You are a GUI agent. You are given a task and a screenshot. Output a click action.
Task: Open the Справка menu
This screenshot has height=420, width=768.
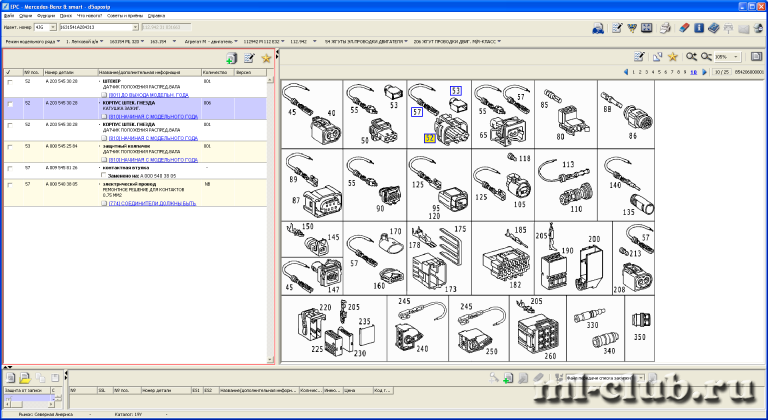[x=156, y=16]
